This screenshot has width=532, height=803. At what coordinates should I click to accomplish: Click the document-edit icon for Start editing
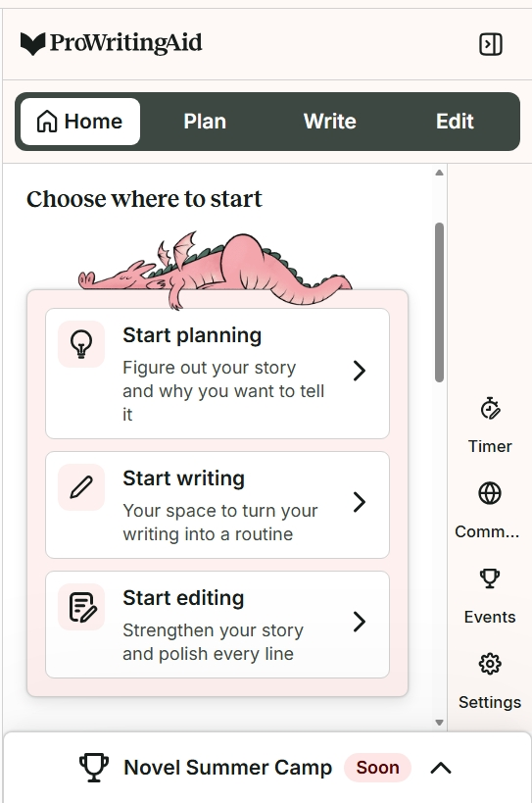[81, 607]
